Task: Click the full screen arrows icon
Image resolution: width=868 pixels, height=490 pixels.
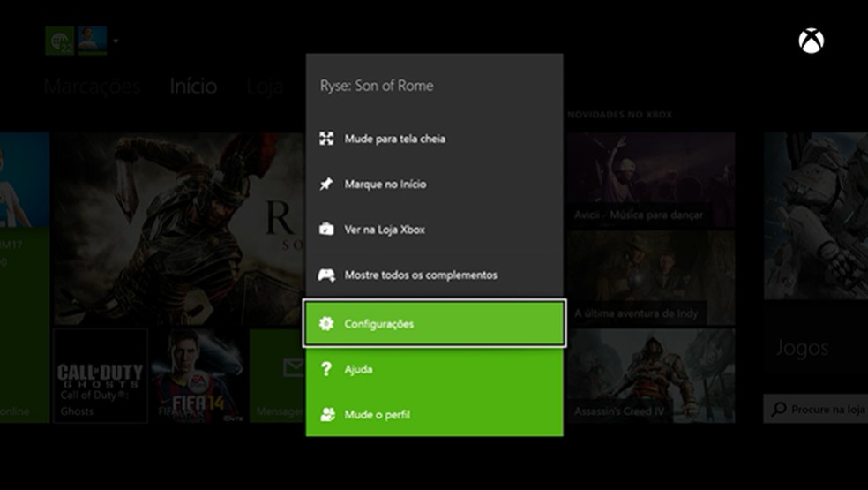Action: pyautogui.click(x=326, y=139)
